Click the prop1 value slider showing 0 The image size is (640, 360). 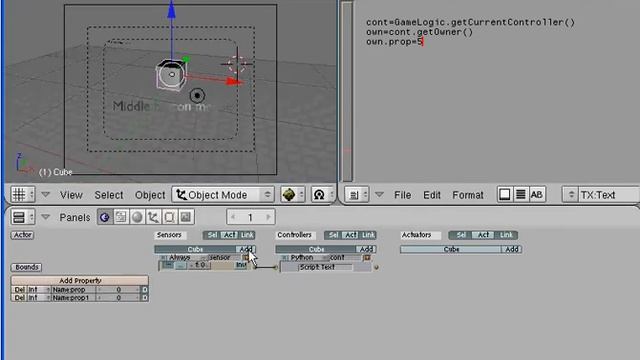(x=118, y=298)
